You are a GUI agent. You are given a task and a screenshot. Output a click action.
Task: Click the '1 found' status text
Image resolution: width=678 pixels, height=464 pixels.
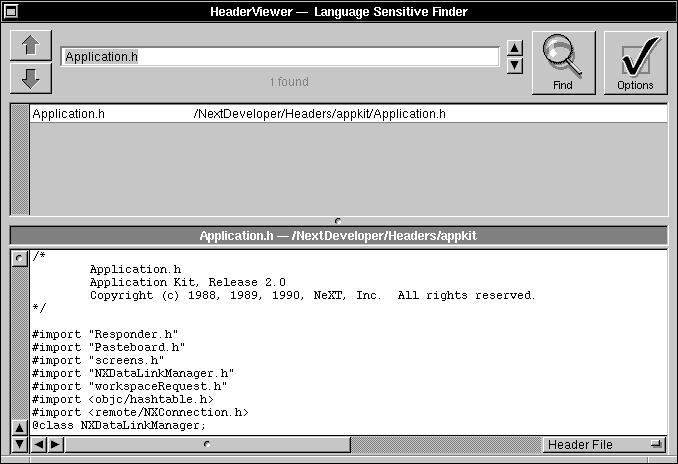pyautogui.click(x=289, y=82)
